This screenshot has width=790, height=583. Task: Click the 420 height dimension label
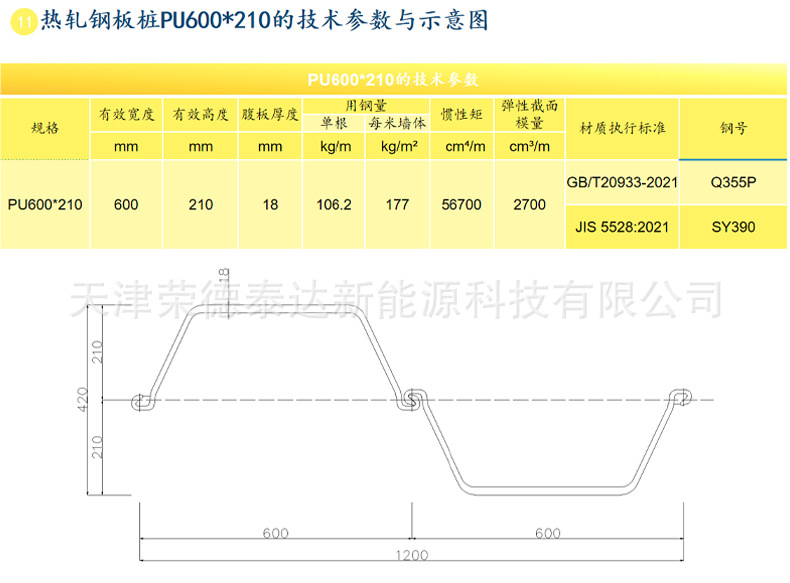(83, 399)
